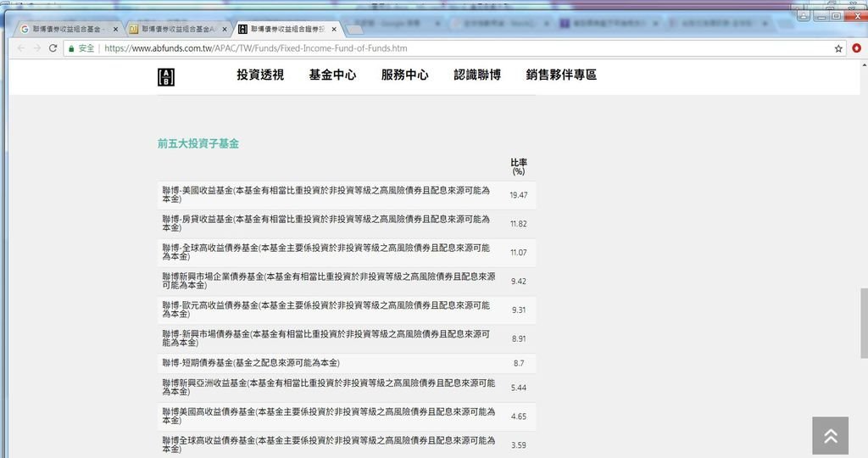Click the 安全 secure label in address bar
This screenshot has height=458, width=868.
[x=86, y=48]
